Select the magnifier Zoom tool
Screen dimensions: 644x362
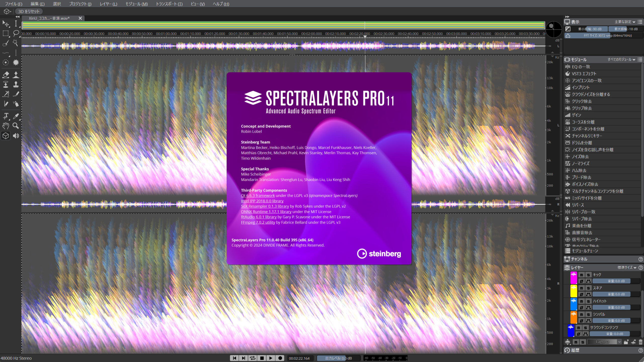click(x=16, y=126)
